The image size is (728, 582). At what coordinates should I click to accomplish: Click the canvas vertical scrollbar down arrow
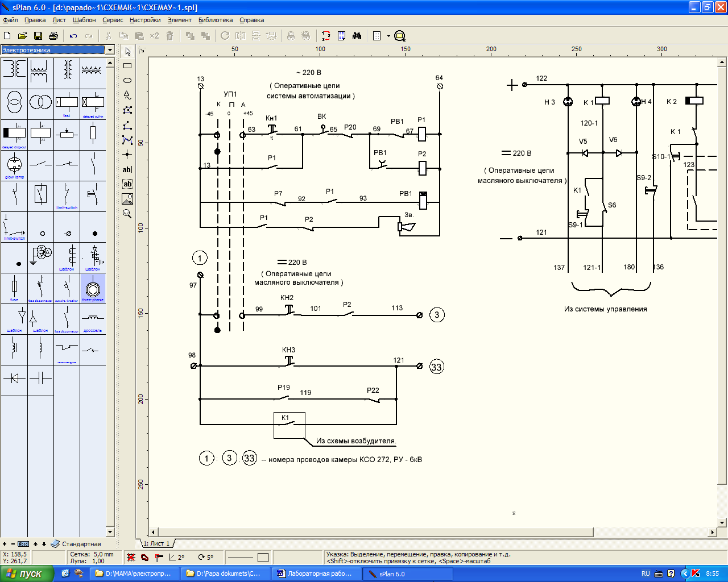pos(722,523)
